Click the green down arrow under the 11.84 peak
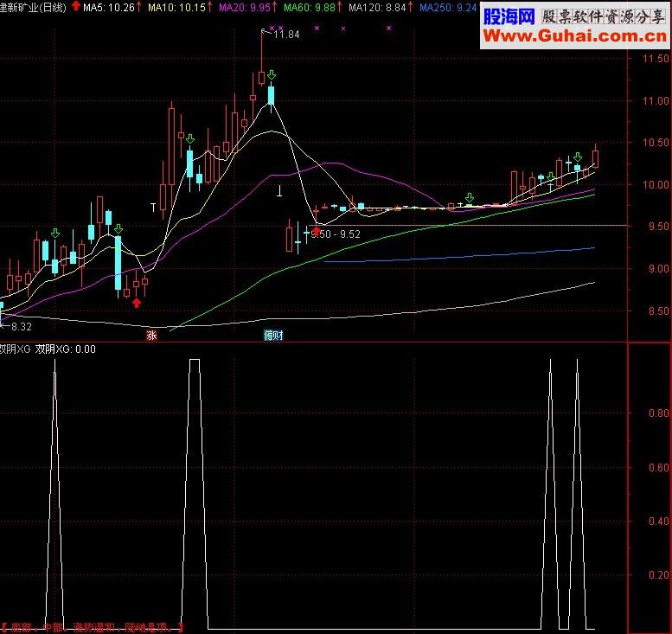 pyautogui.click(x=272, y=75)
